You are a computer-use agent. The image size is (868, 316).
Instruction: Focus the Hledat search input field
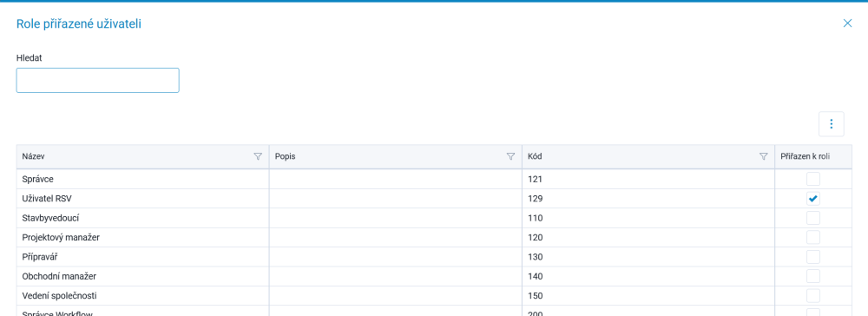[x=97, y=80]
